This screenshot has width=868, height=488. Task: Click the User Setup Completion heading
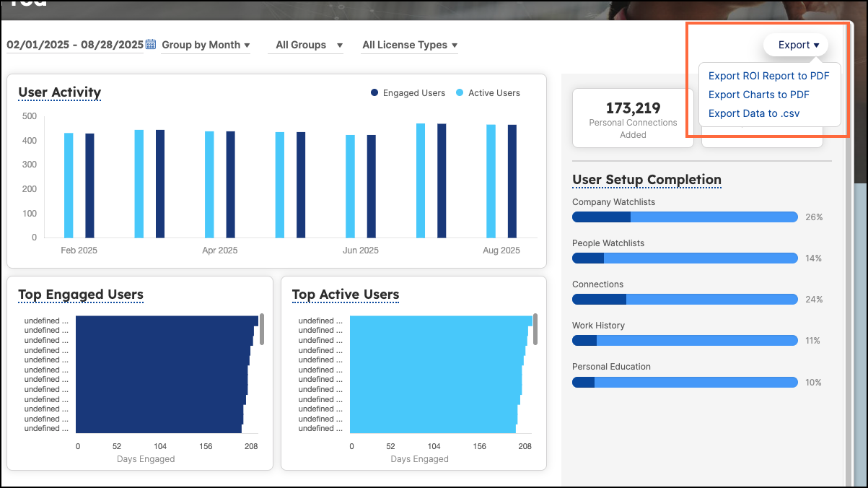(646, 180)
